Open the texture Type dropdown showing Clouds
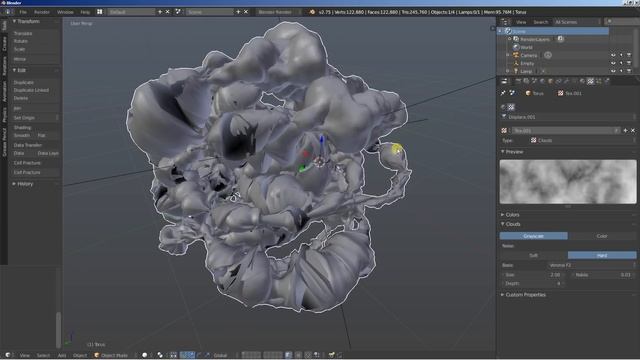This screenshot has width=640, height=360. tap(583, 140)
